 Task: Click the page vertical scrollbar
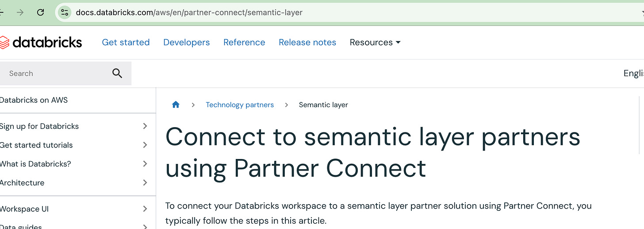pyautogui.click(x=640, y=125)
